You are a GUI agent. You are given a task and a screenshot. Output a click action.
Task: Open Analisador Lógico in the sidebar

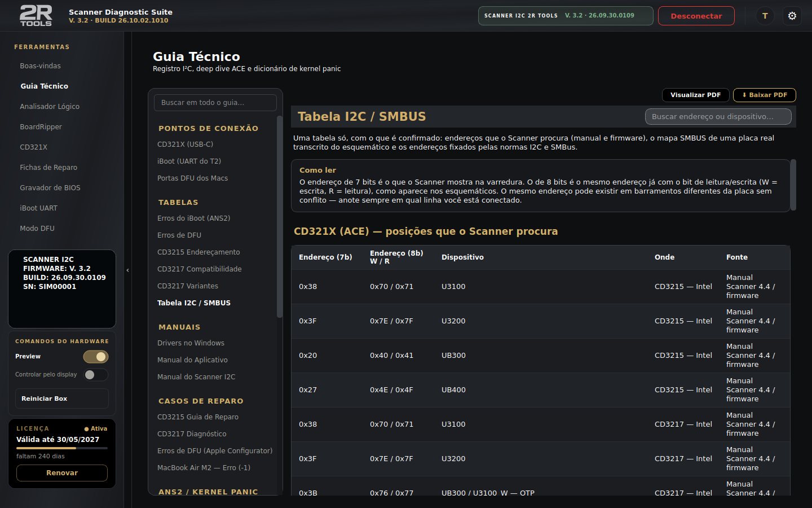(x=50, y=106)
